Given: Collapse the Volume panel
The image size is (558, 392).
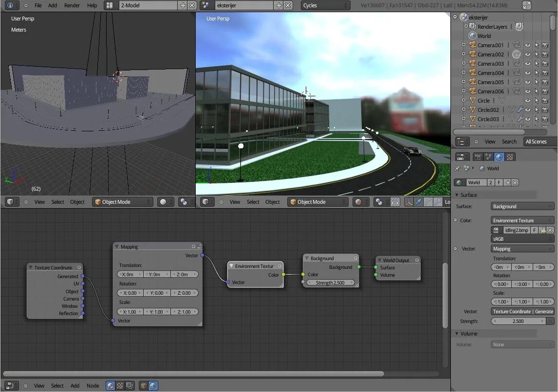Looking at the screenshot, I should tap(457, 333).
